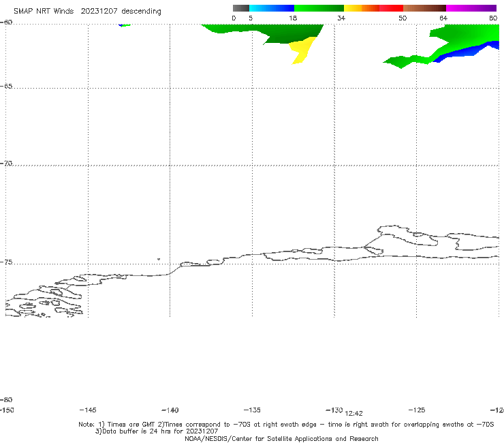Click the word 'descending' in the title
Viewport: 504px width, 443px height.
pos(141,12)
